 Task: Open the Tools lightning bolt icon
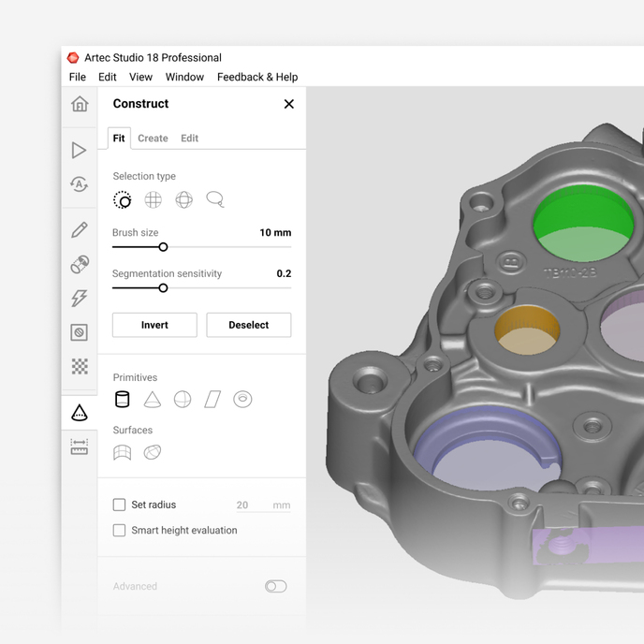click(80, 299)
